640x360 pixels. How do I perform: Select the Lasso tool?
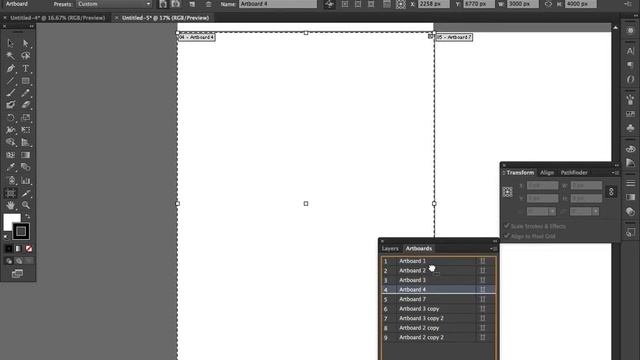click(26, 56)
